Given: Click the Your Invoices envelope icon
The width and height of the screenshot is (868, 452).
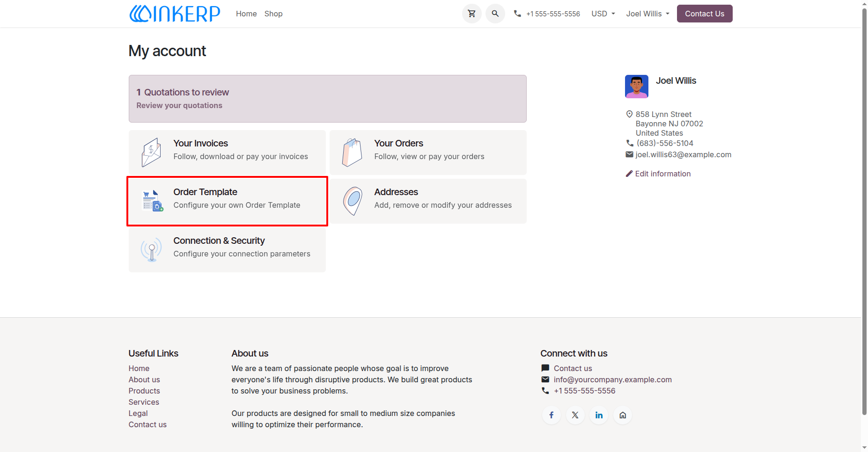Looking at the screenshot, I should (151, 153).
